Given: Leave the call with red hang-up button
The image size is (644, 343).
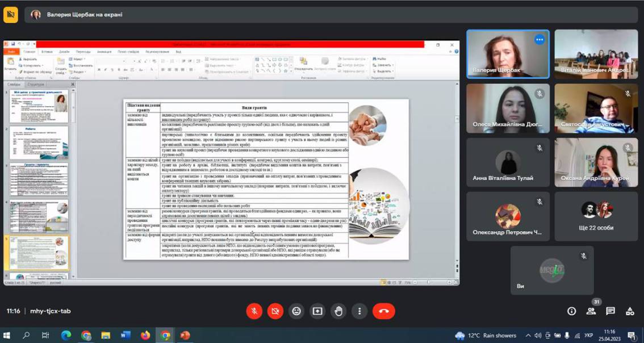Looking at the screenshot, I should click(x=383, y=311).
